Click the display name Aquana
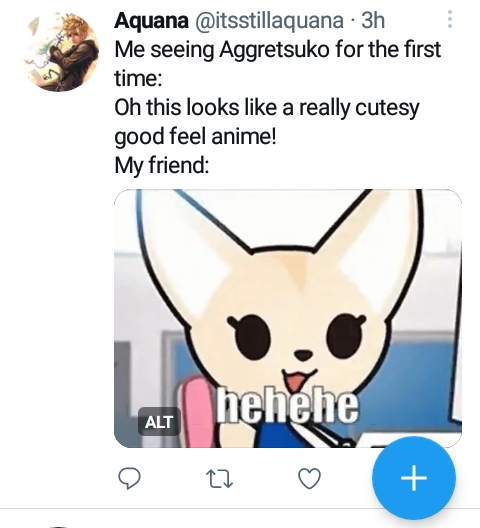The width and height of the screenshot is (480, 528). pyautogui.click(x=151, y=20)
